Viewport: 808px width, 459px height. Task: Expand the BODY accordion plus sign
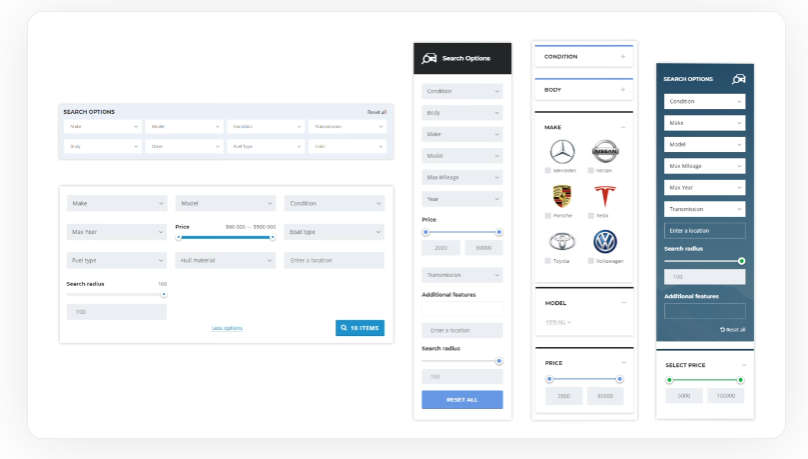point(623,90)
